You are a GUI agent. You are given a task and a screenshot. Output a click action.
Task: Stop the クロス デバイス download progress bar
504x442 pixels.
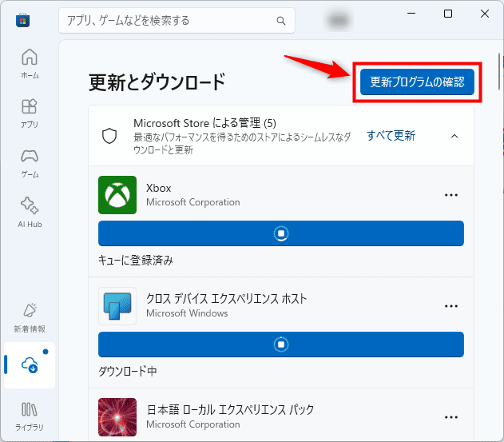tap(281, 344)
